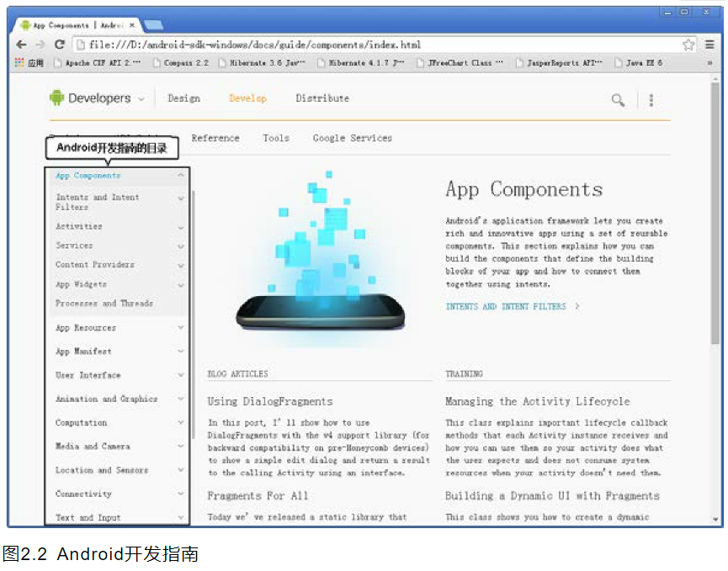The image size is (728, 571).
Task: Select Activities in the sidebar
Action: (x=79, y=226)
